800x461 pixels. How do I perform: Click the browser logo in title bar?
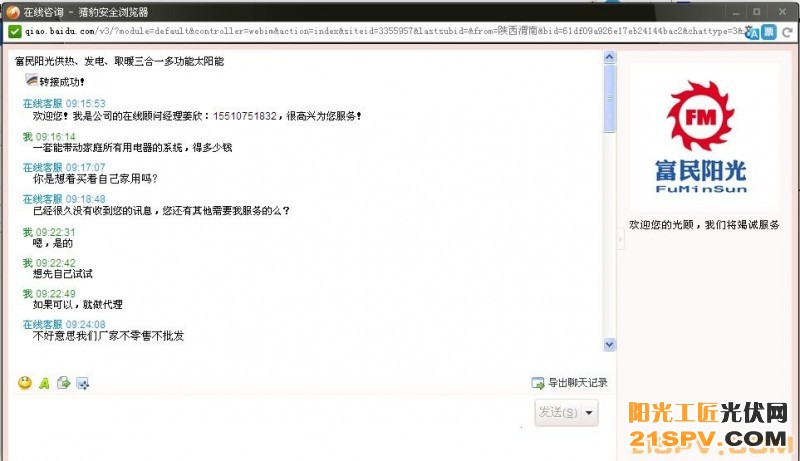pyautogui.click(x=12, y=10)
